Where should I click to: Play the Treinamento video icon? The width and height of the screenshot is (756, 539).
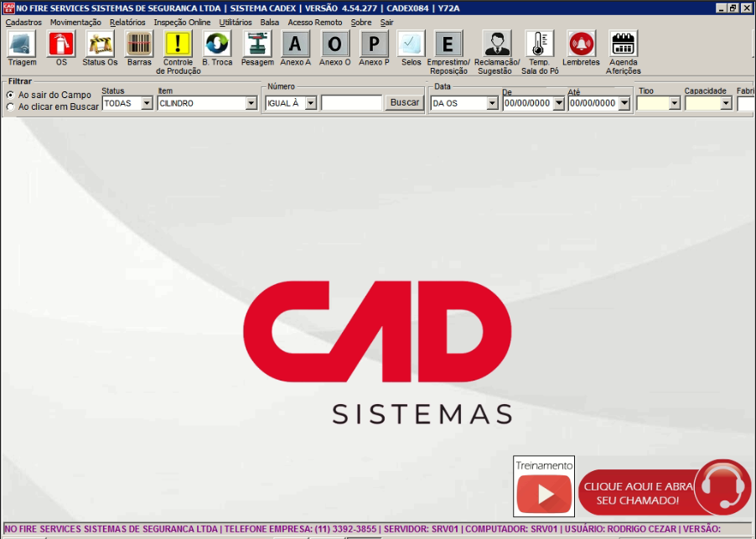pyautogui.click(x=544, y=494)
